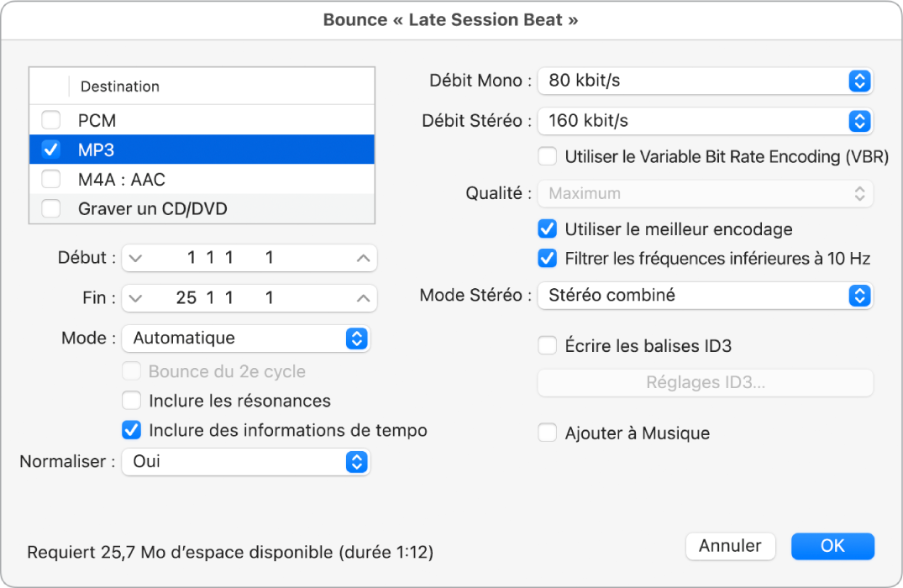This screenshot has height=588, width=903.
Task: Decrement the Fin value with the down arrow
Action: [134, 297]
